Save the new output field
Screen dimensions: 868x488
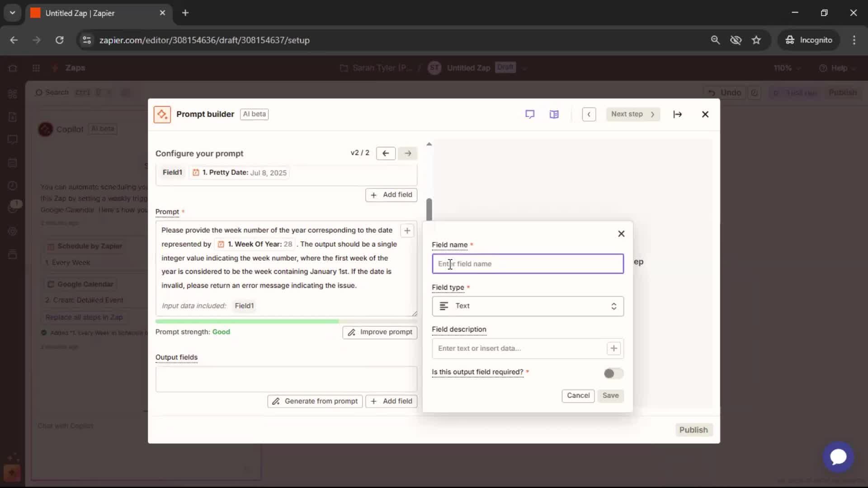coord(610,395)
